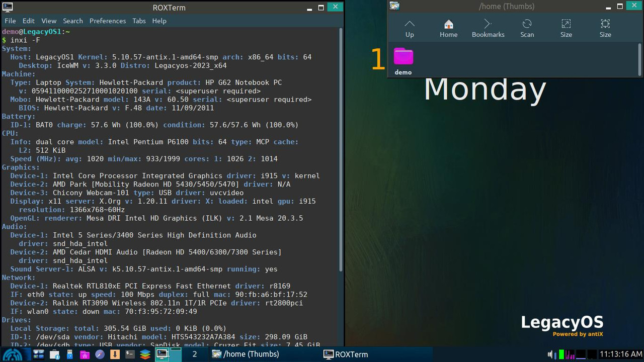Switch to workspace 1 in pager
The image size is (644, 362).
[168, 354]
